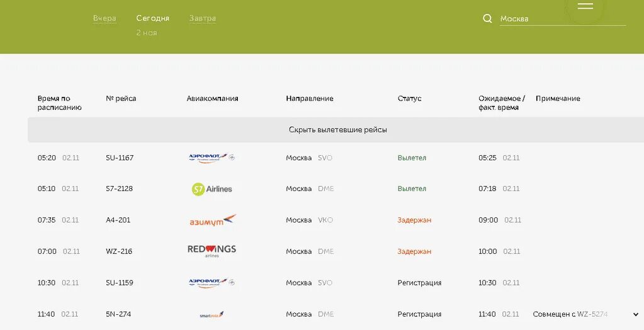Image resolution: width=644 pixels, height=330 pixels.
Task: Click the expected time 10:00
Action: coord(487,251)
